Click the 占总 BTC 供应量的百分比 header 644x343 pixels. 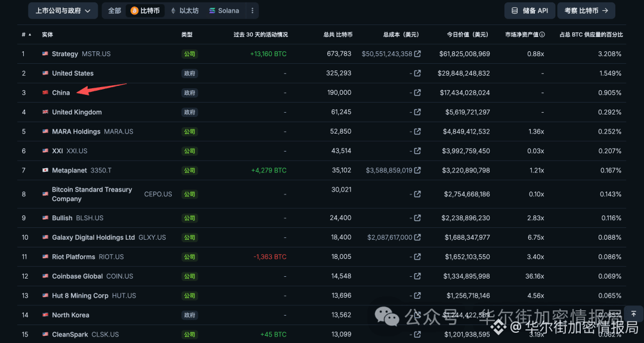point(591,35)
